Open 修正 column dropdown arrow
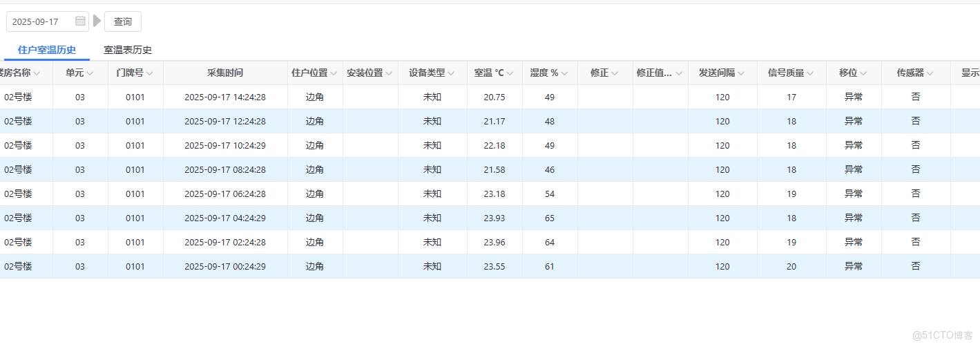Screen dimensions: 980x347 pyautogui.click(x=615, y=73)
